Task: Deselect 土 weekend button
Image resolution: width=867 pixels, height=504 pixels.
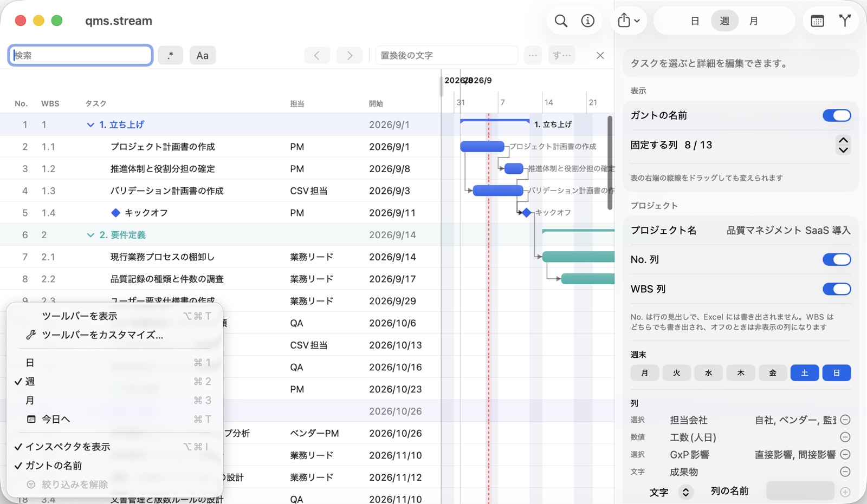Action: 805,373
